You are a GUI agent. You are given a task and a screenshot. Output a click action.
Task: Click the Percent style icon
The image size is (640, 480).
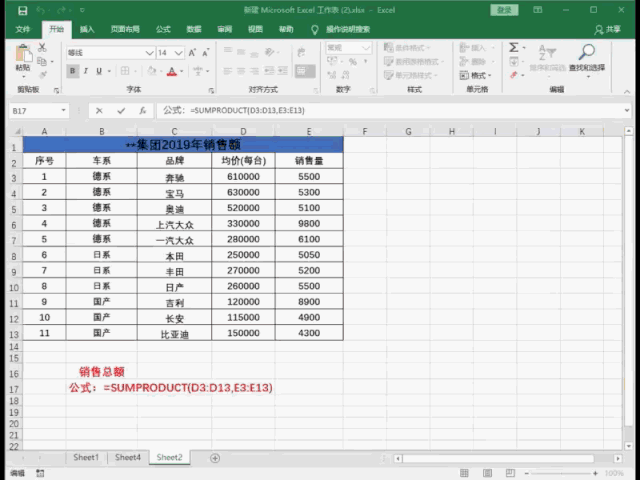(353, 62)
